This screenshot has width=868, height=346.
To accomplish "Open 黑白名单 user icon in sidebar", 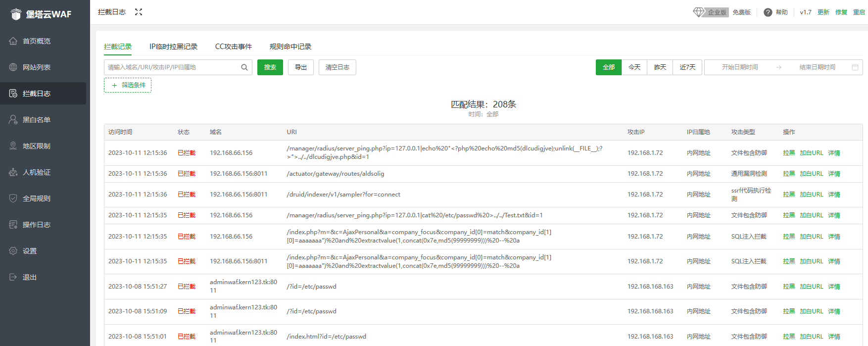I will pos(13,120).
